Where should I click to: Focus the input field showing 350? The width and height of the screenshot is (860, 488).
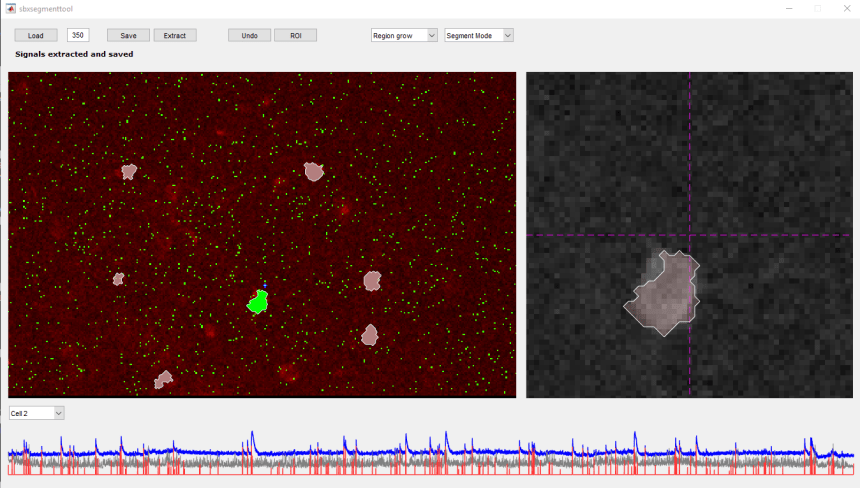click(x=78, y=35)
